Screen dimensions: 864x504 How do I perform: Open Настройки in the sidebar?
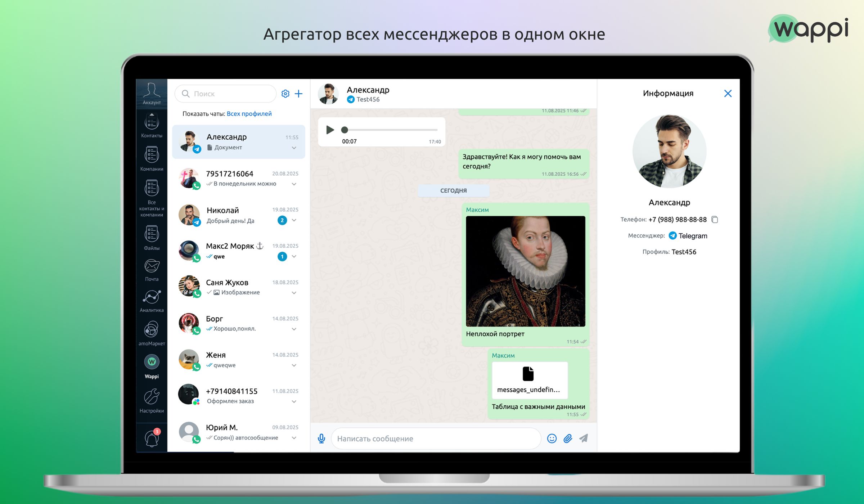pos(152,401)
